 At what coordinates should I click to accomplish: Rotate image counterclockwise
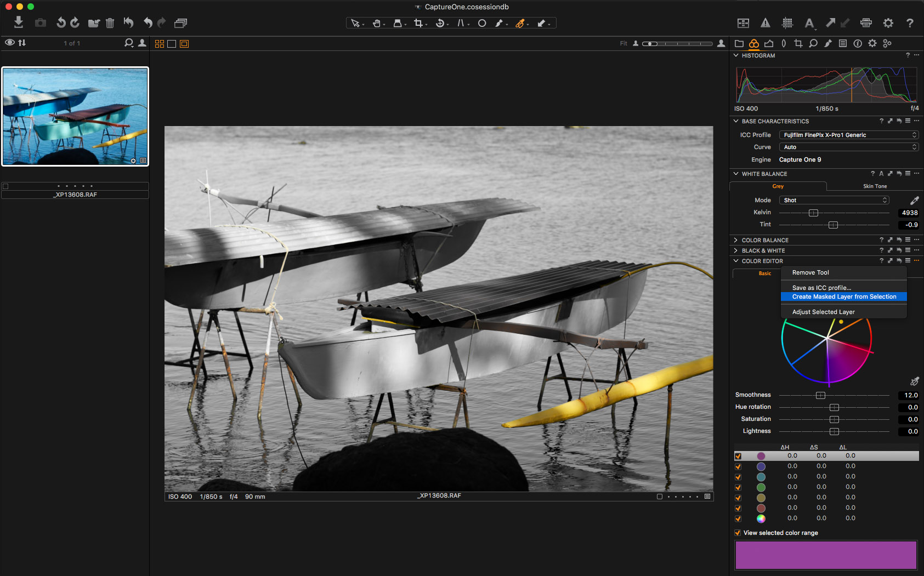[x=61, y=22]
